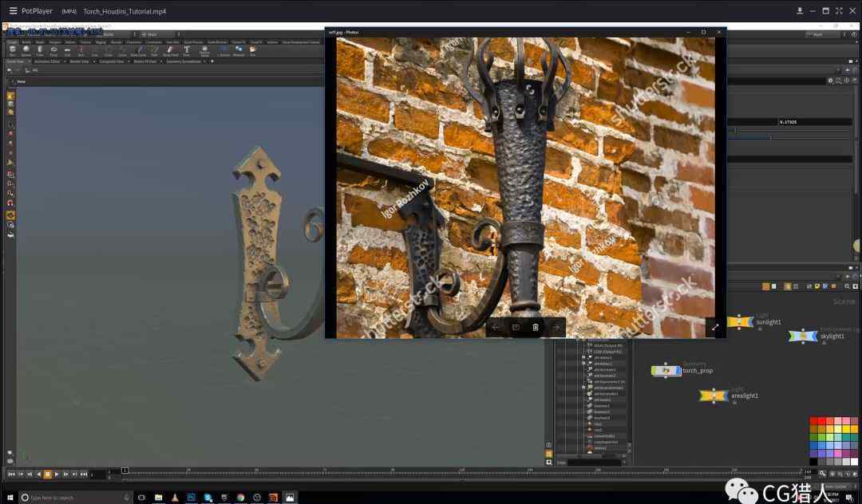
Task: Toggle display flag on sunlight1 node
Action: [750, 321]
